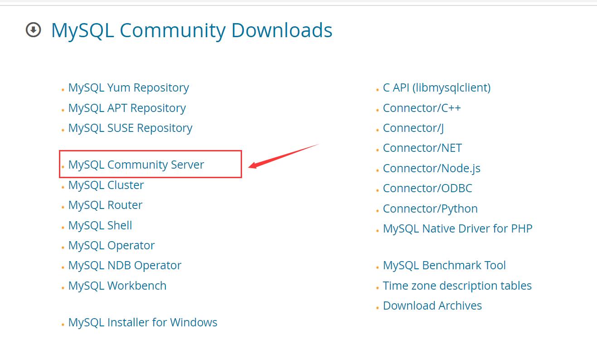Viewport: 597px width, 364px height.
Task: Select the MySQL Community Server link
Action: click(136, 165)
